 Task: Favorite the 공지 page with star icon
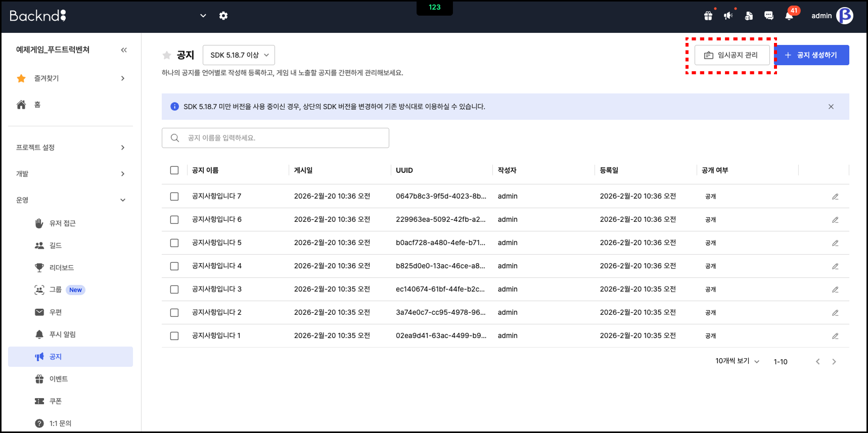click(167, 55)
